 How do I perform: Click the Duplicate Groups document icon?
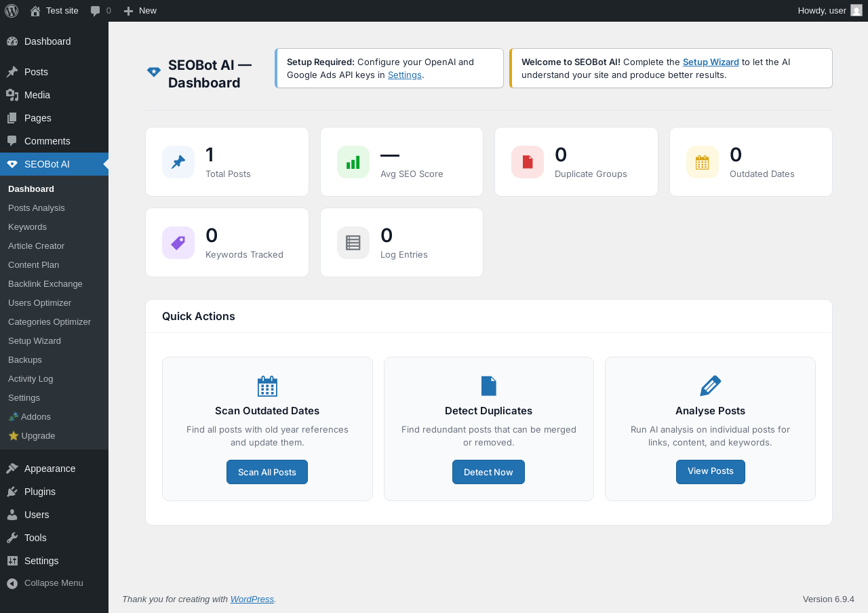[528, 162]
